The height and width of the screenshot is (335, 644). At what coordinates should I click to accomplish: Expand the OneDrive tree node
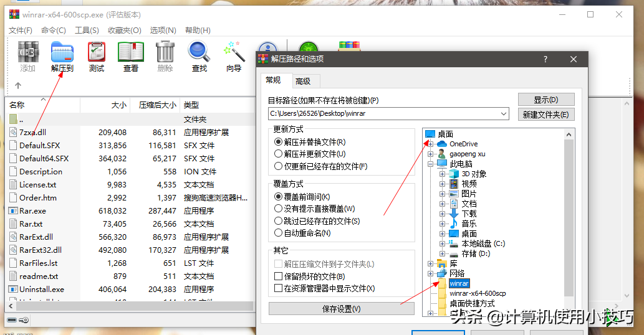click(431, 144)
